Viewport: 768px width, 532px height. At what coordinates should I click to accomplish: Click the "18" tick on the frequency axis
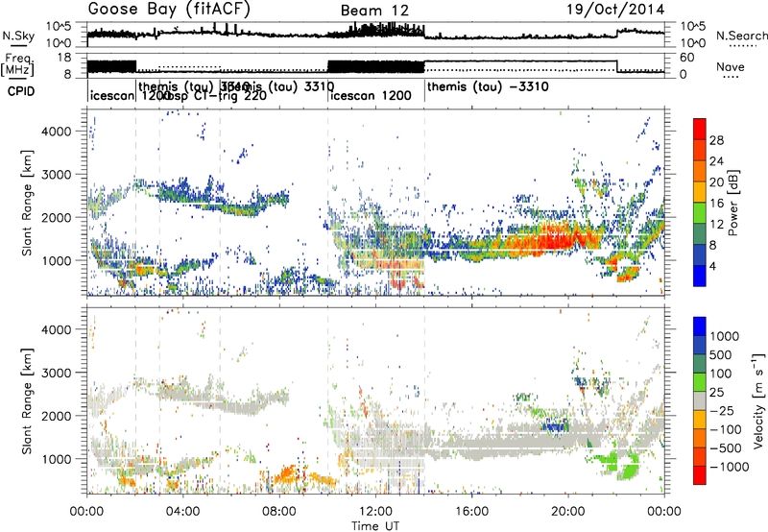[x=64, y=58]
